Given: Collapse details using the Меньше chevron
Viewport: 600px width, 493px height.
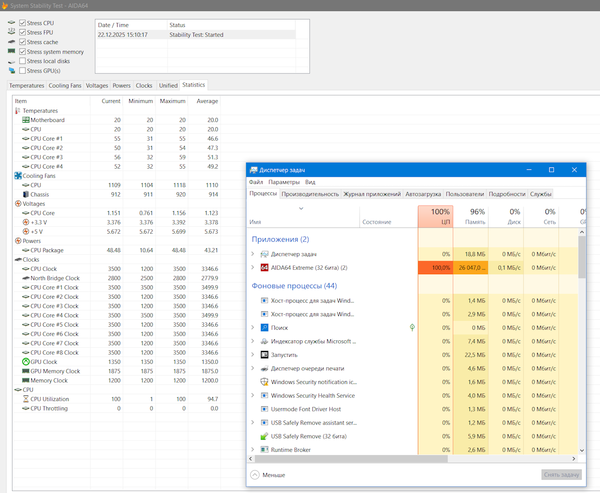Looking at the screenshot, I should [x=254, y=474].
